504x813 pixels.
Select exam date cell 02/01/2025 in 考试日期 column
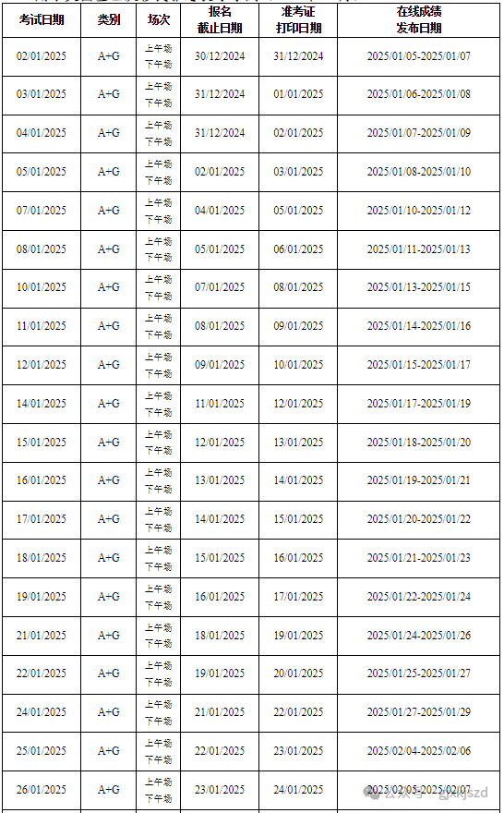click(x=42, y=56)
